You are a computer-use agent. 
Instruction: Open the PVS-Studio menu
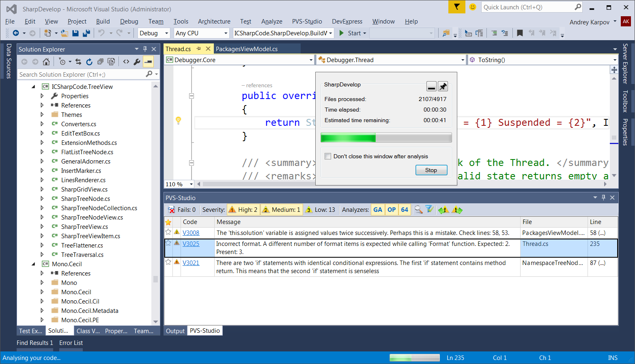click(x=307, y=22)
